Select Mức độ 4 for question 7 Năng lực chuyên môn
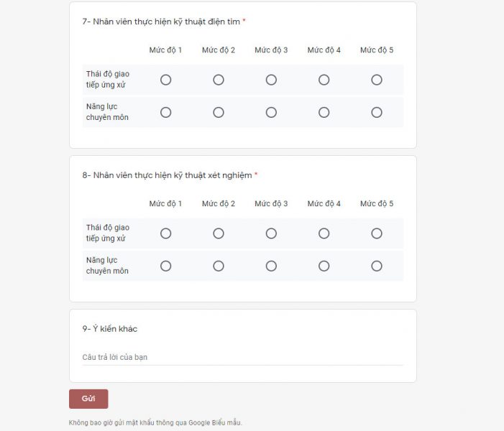The image size is (504, 431). [324, 112]
